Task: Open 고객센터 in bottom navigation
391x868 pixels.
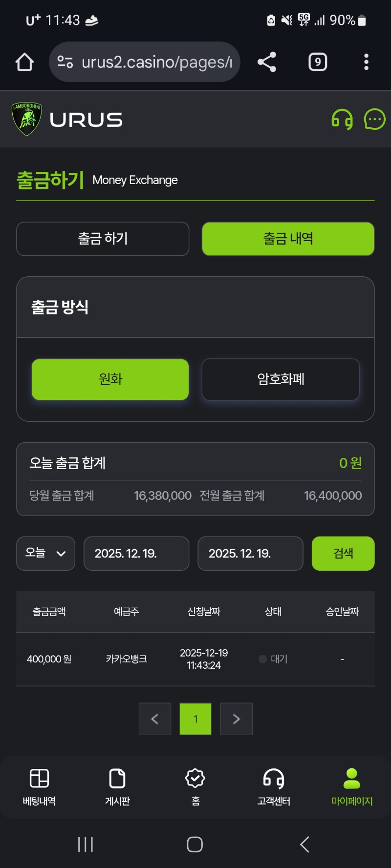Action: pos(274,787)
